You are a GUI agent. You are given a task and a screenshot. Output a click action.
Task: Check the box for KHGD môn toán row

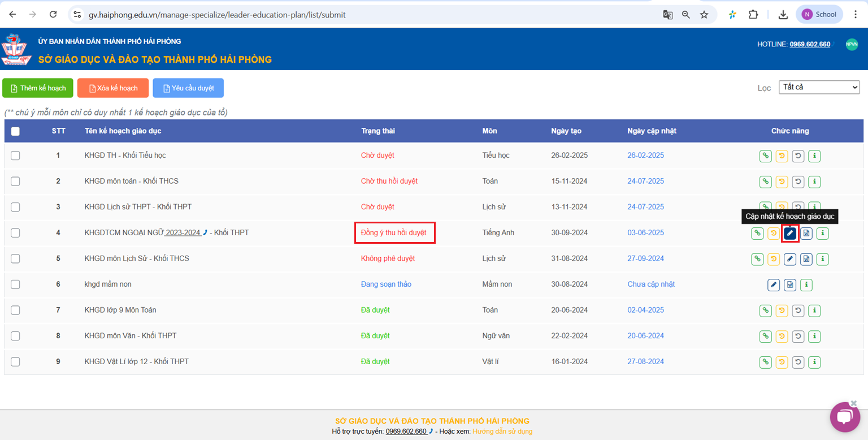pos(15,182)
